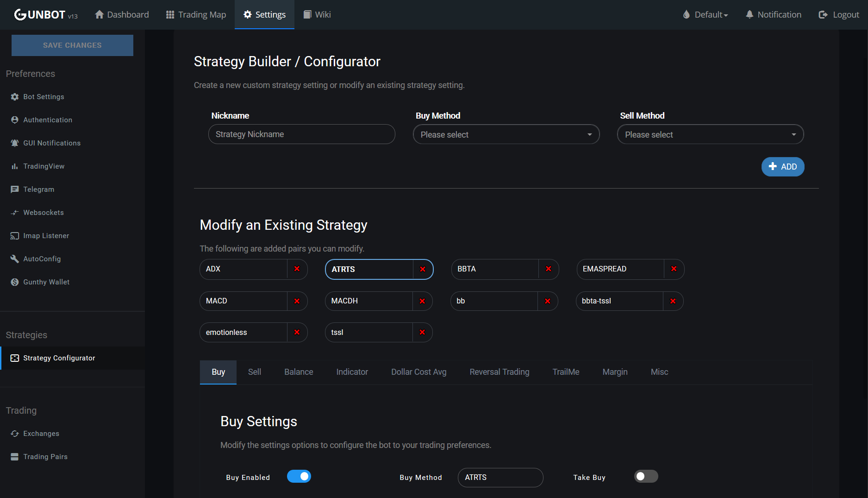
Task: Click the AutoConfig wrench icon
Action: coord(15,259)
